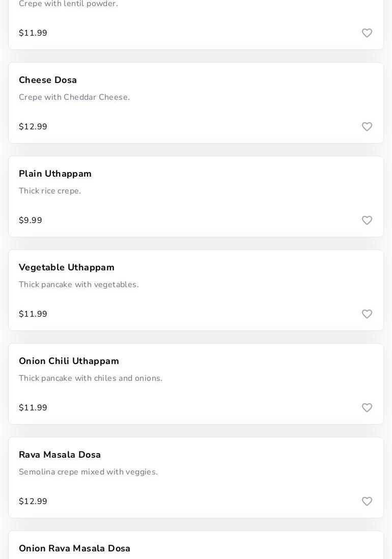Favorite the Cheese Dosa item
The image size is (392, 559).
click(x=367, y=127)
